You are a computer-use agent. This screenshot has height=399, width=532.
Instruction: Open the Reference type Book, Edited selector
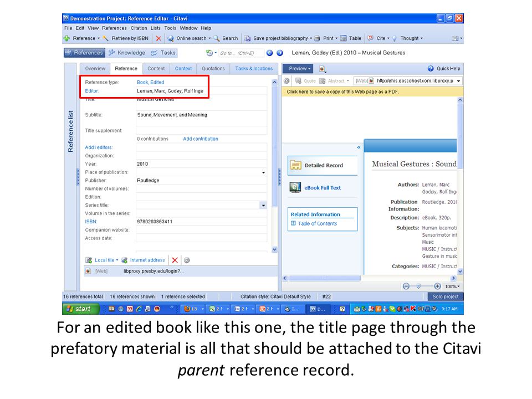pyautogui.click(x=150, y=82)
